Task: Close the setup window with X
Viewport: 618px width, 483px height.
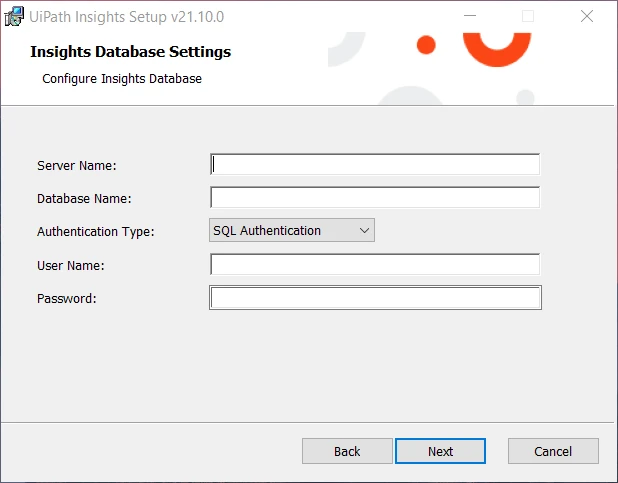Action: point(587,16)
